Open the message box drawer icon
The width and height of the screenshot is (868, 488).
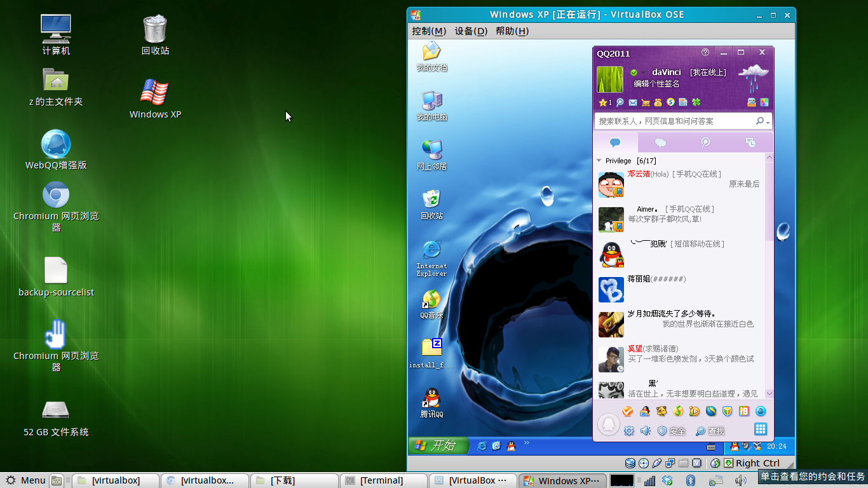coord(752,102)
